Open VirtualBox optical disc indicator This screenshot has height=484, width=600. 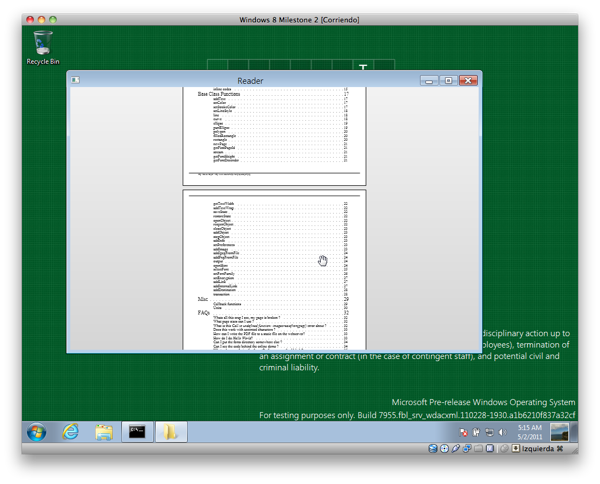444,448
